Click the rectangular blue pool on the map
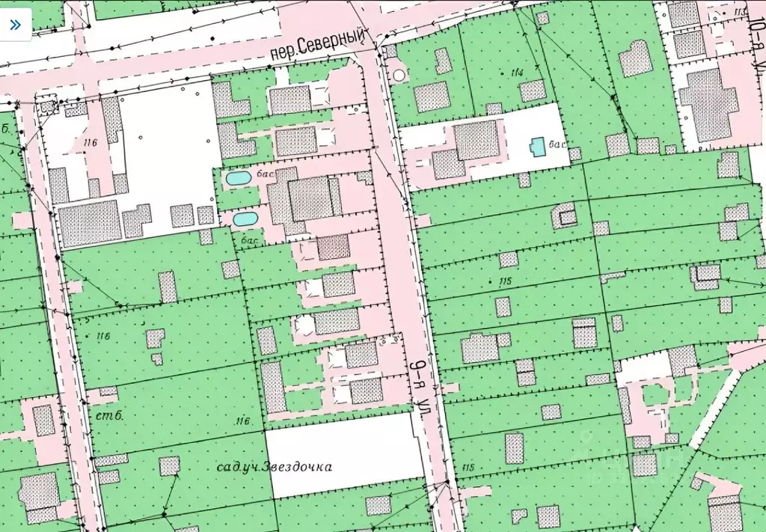This screenshot has height=532, width=766. (538, 147)
